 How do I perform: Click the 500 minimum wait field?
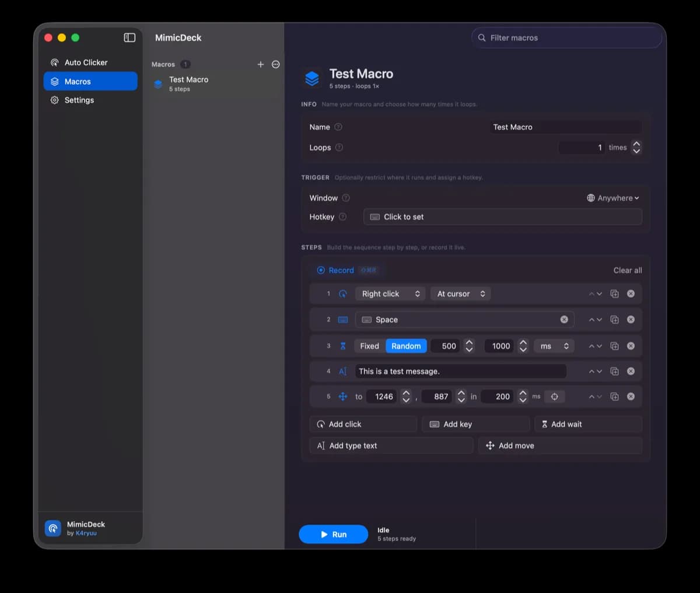point(446,346)
